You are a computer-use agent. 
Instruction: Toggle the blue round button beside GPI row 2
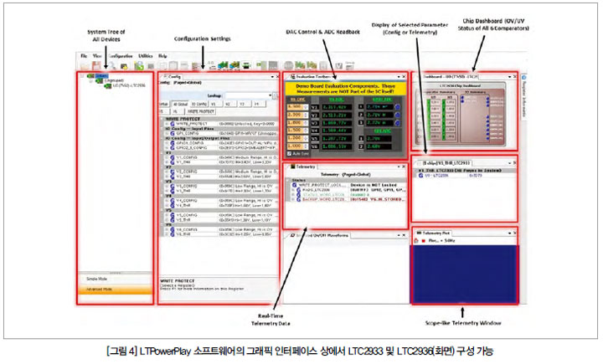397,115
